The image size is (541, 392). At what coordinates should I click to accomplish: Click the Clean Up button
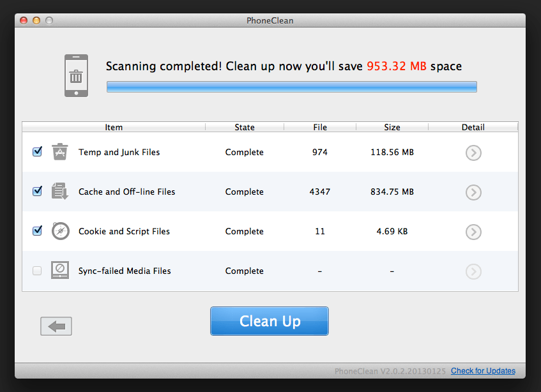pyautogui.click(x=270, y=321)
